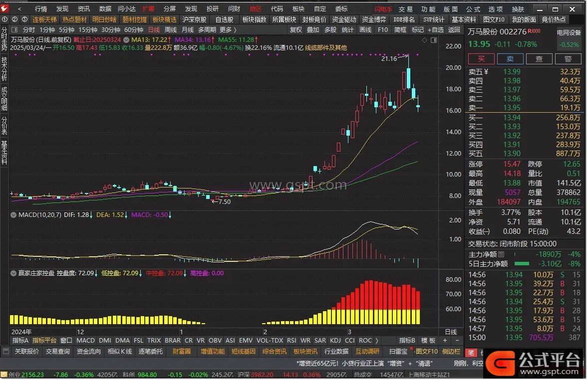Viewport: 588px width, 380px height.
Task: Select circled number 3 layout icon
Action: point(24,19)
